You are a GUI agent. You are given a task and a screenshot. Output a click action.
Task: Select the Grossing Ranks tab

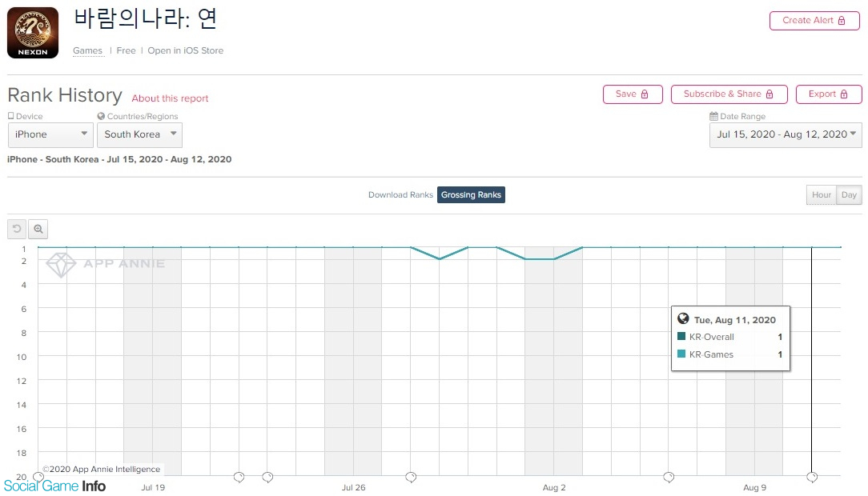(471, 194)
